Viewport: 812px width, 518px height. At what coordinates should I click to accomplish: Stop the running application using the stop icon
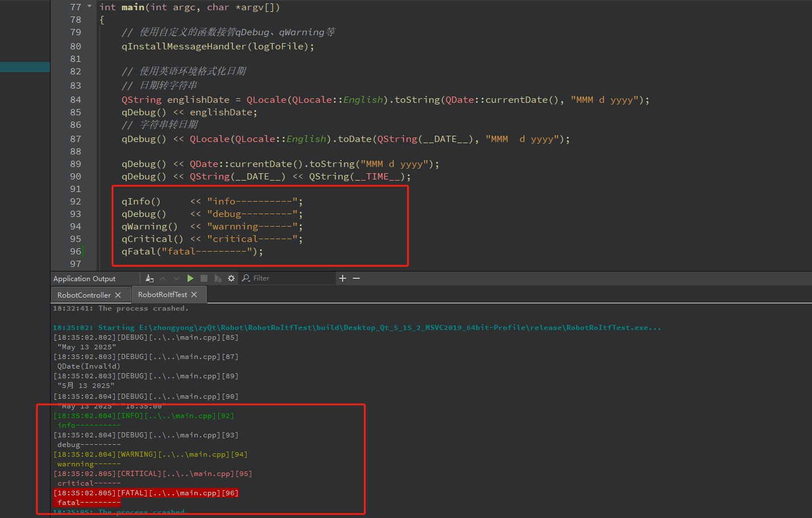204,278
